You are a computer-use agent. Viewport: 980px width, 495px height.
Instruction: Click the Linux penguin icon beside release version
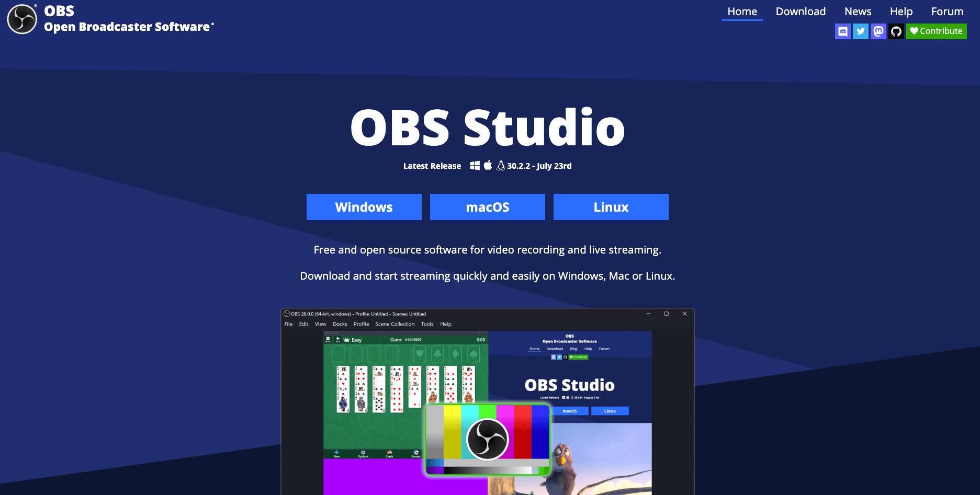[501, 166]
